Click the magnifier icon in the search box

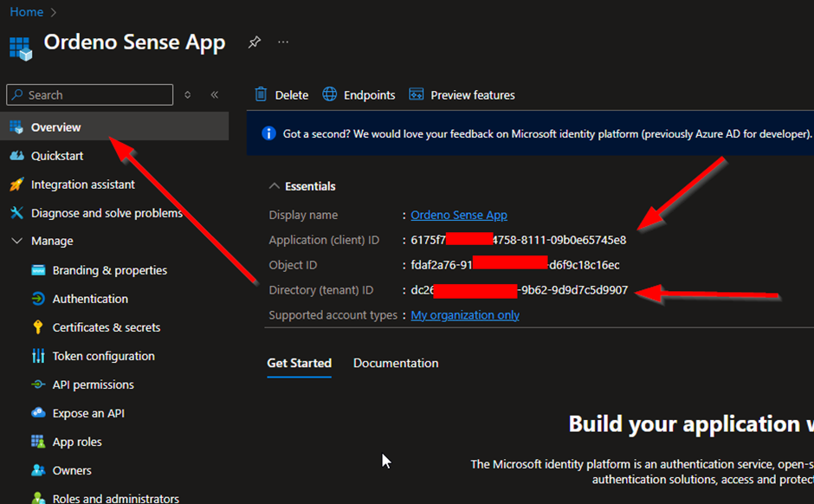(x=17, y=94)
